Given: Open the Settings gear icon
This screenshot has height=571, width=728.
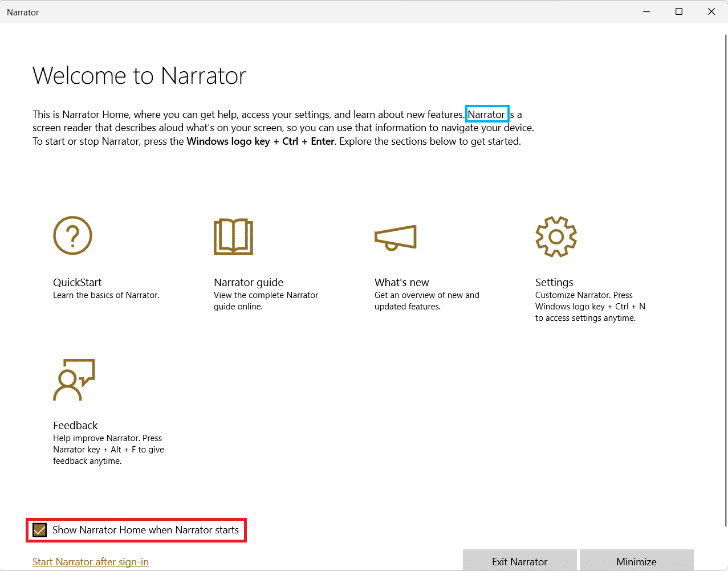Looking at the screenshot, I should 556,236.
